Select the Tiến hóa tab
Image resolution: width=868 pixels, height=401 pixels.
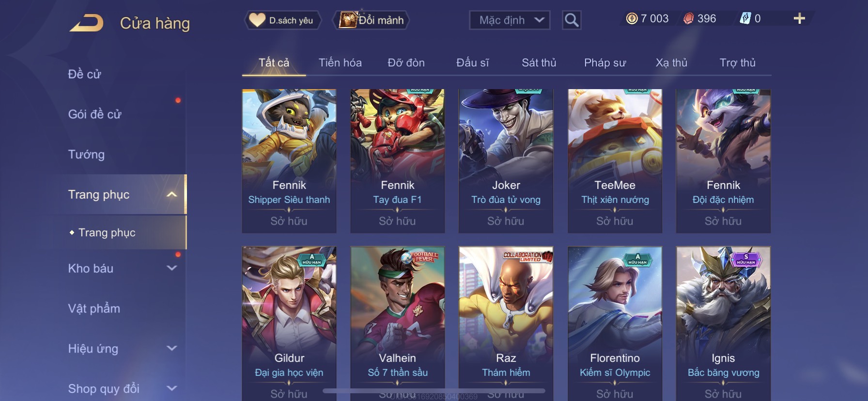(340, 62)
